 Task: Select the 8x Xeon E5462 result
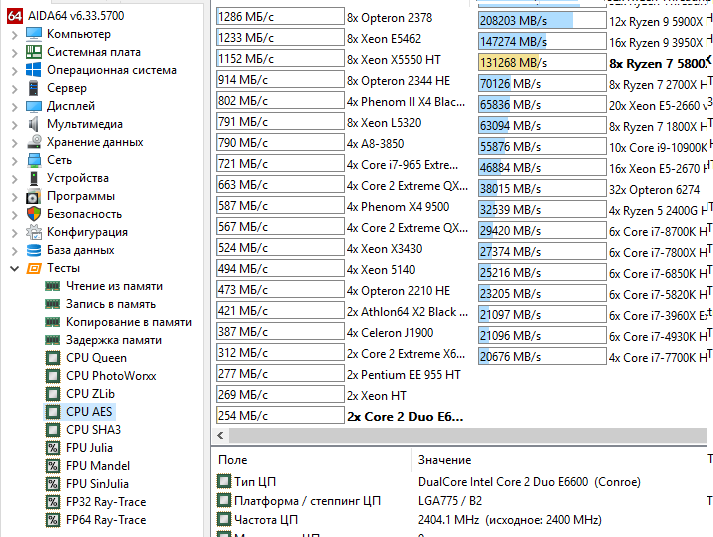click(x=384, y=39)
